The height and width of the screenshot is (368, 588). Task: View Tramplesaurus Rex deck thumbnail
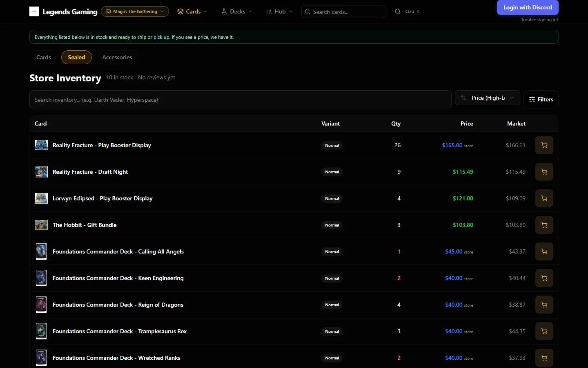click(x=41, y=331)
